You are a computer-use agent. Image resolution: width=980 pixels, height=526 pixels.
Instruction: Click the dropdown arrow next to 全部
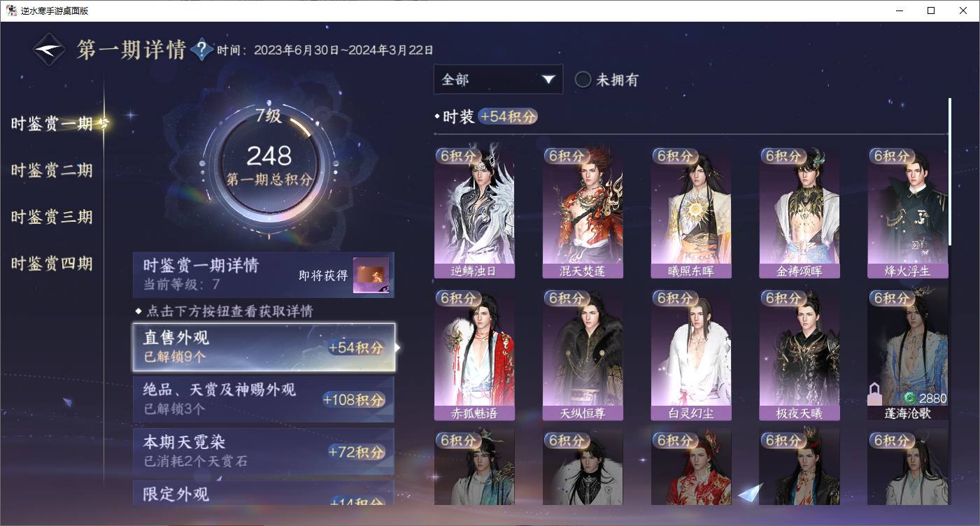548,80
